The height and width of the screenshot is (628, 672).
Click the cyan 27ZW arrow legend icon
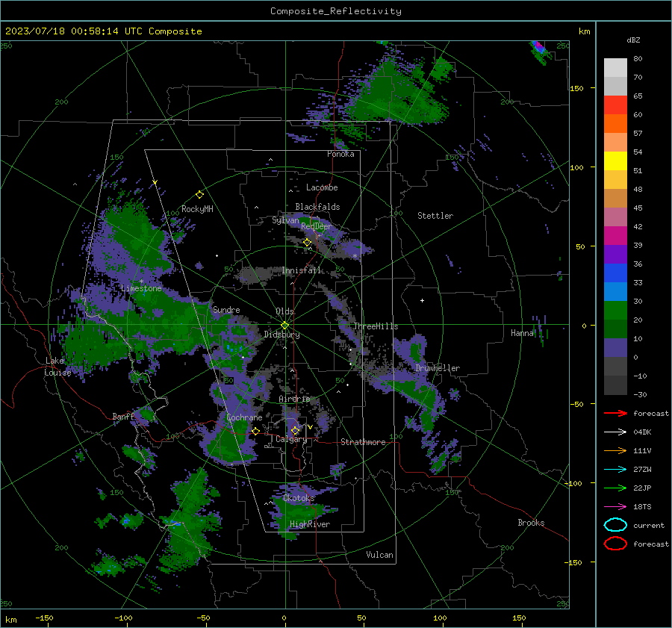[615, 470]
